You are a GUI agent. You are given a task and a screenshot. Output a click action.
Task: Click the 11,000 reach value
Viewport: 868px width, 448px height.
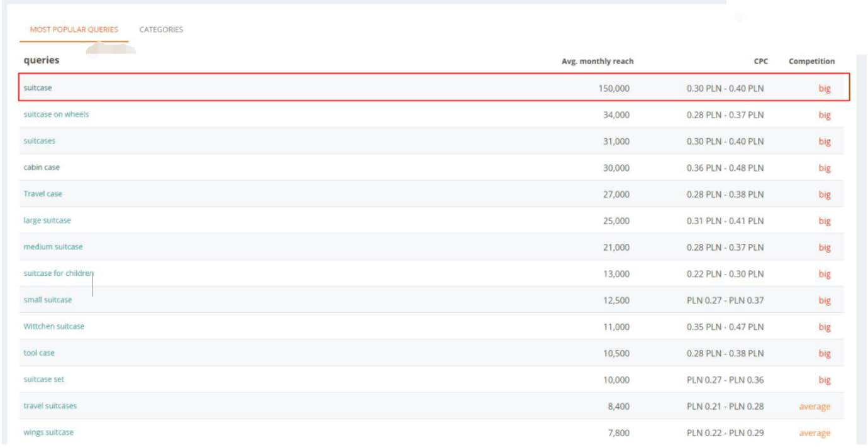coord(616,327)
